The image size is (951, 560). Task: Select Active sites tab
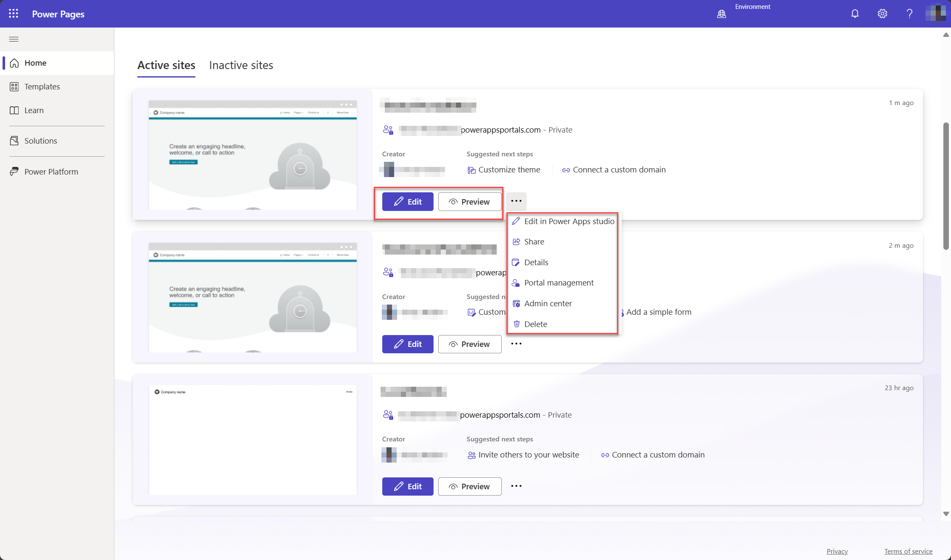click(166, 65)
